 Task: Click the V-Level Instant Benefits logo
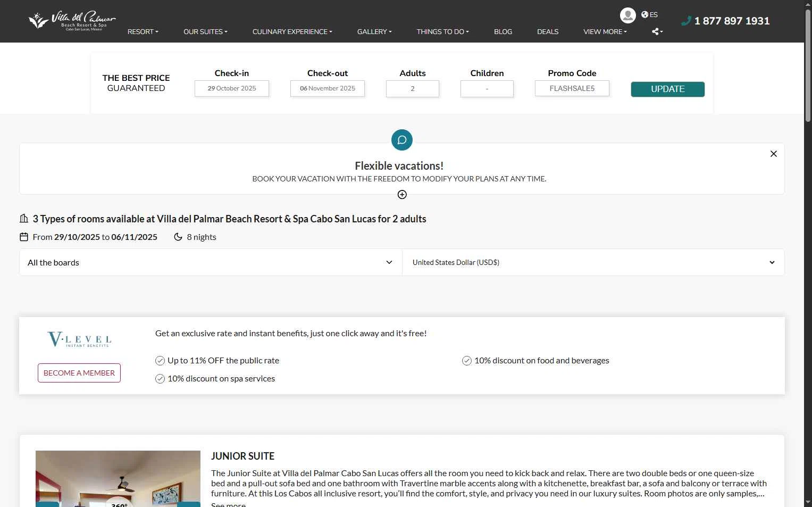(79, 339)
